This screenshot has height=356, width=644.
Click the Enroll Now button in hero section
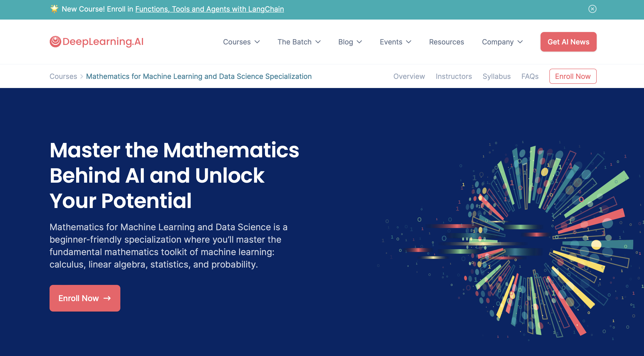coord(85,298)
